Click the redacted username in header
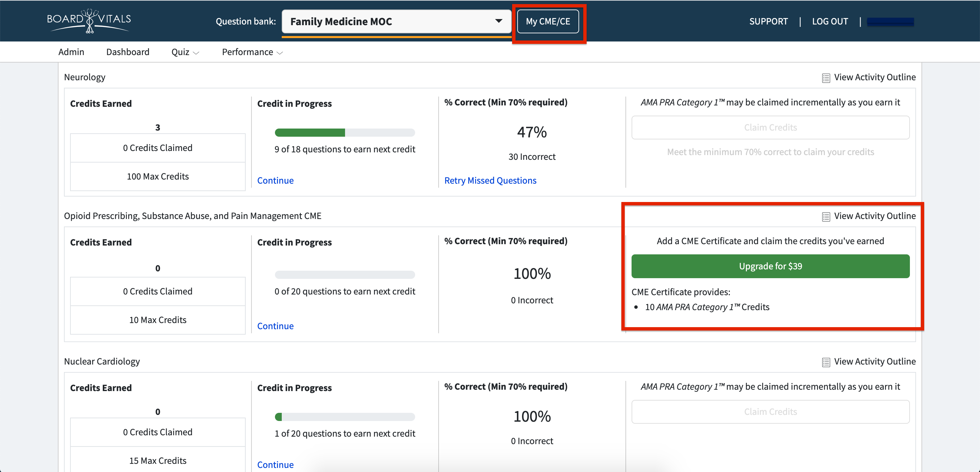This screenshot has width=980, height=472. [x=890, y=22]
